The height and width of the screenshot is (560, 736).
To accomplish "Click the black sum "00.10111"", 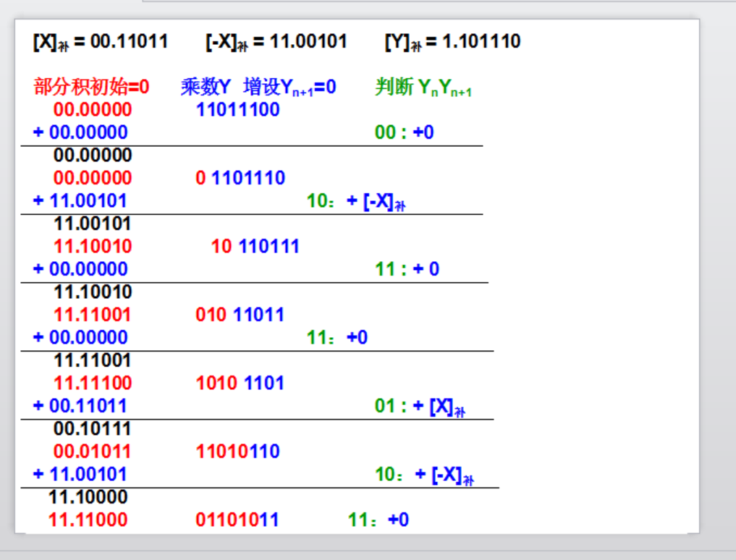I will click(93, 428).
